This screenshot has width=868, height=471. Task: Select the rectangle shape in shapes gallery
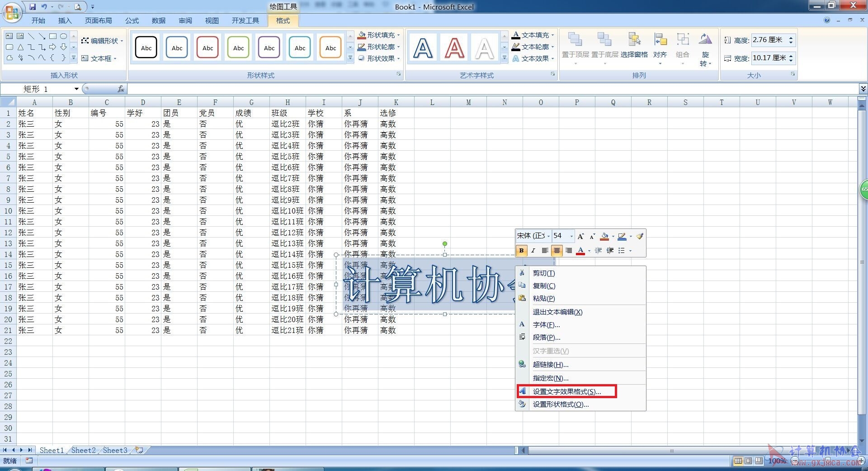(x=53, y=36)
